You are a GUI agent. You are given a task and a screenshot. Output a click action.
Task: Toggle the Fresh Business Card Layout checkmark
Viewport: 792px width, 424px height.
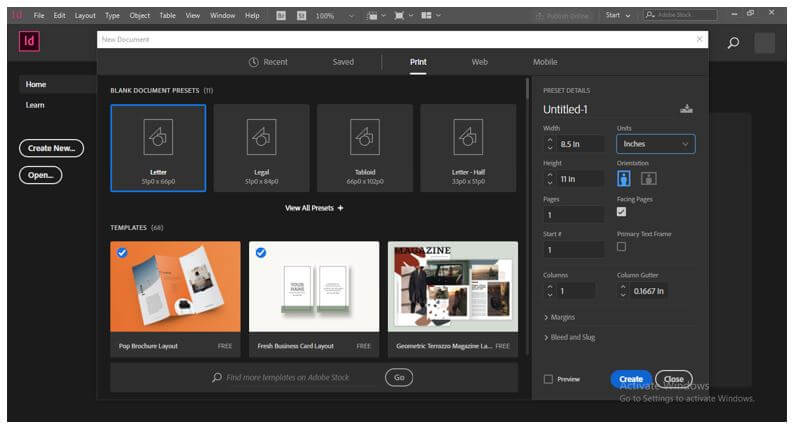point(261,253)
